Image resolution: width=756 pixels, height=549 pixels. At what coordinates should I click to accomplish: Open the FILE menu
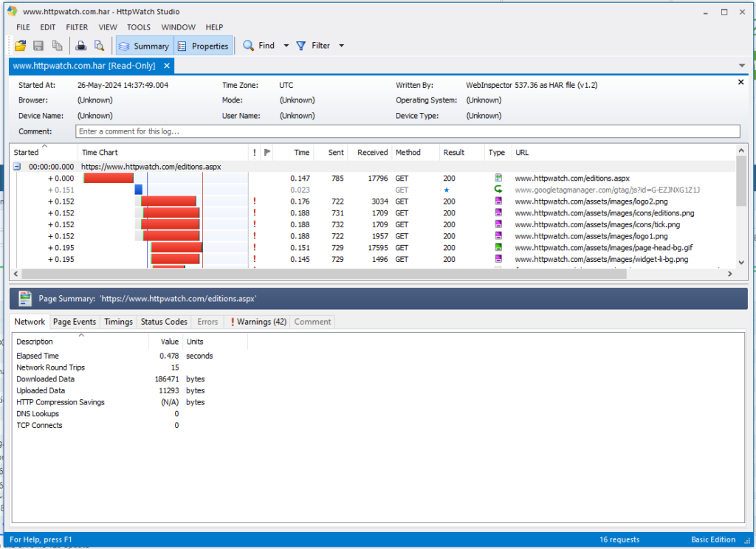23,27
